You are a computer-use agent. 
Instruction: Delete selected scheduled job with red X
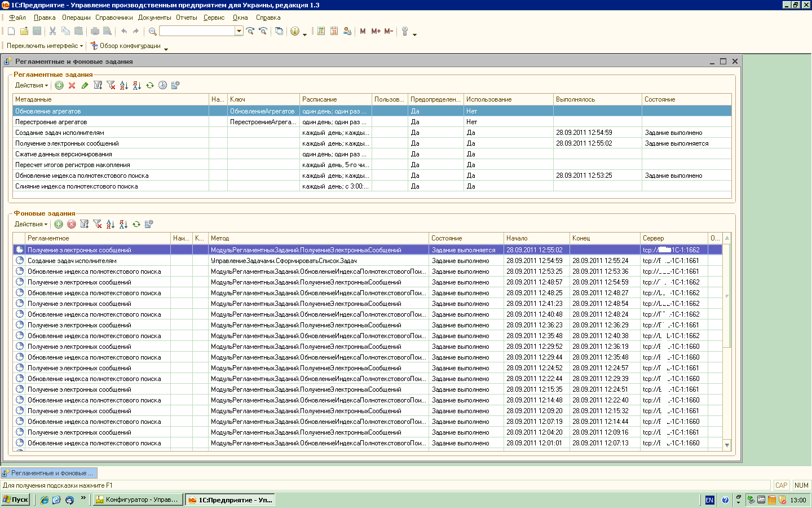(x=72, y=85)
